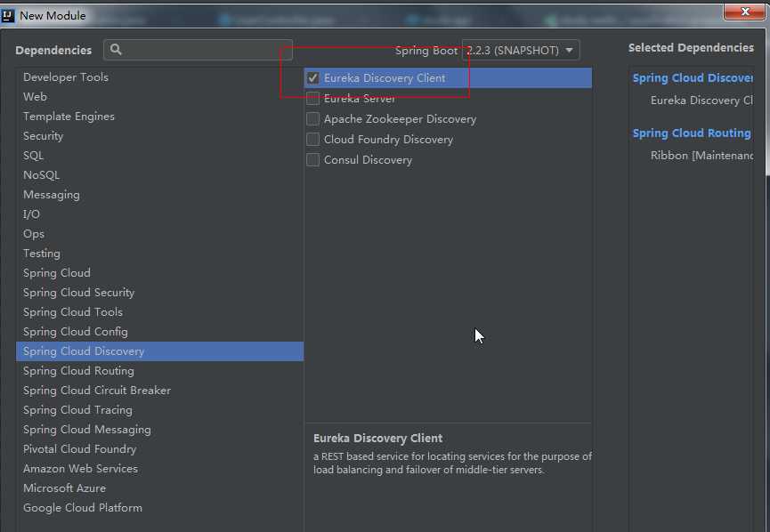
Task: Select Spring Cloud Tools category
Action: coord(159,312)
